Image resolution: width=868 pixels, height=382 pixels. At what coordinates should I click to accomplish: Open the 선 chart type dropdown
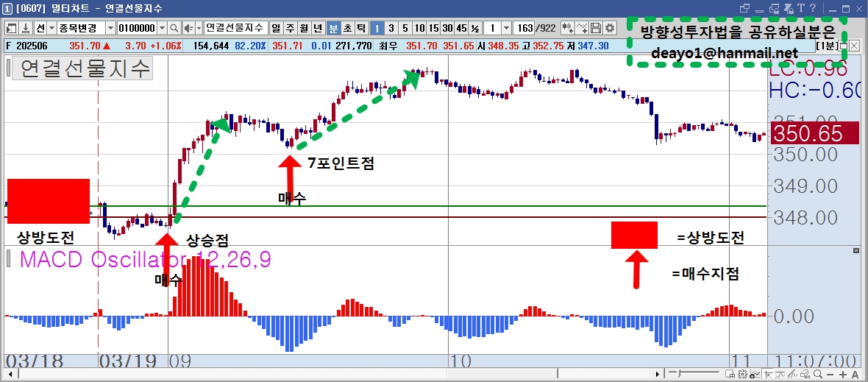pos(51,28)
